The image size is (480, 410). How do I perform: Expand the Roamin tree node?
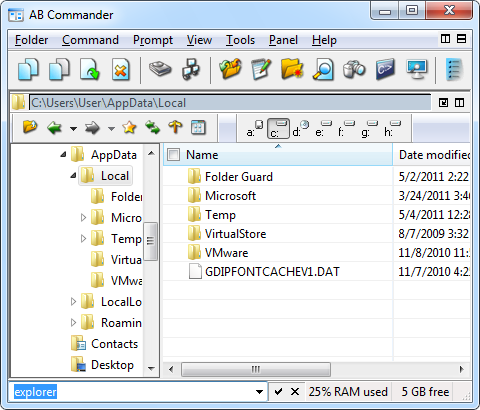pos(73,323)
